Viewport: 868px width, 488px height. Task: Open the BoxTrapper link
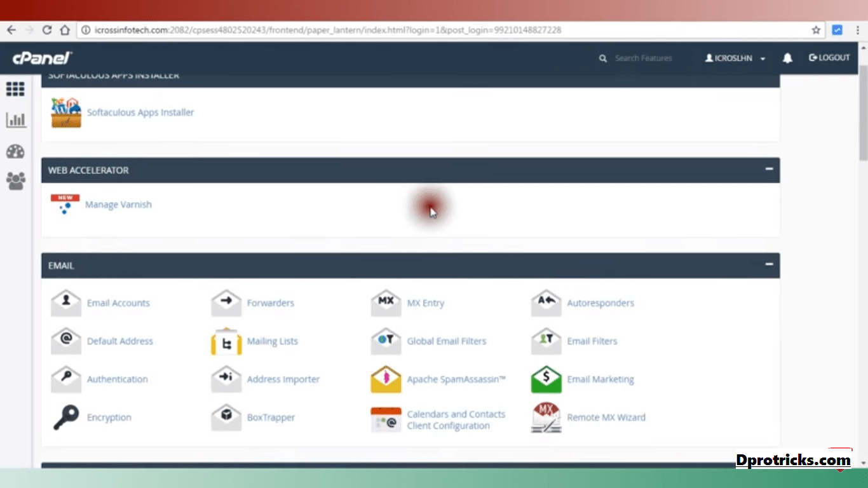coord(271,417)
